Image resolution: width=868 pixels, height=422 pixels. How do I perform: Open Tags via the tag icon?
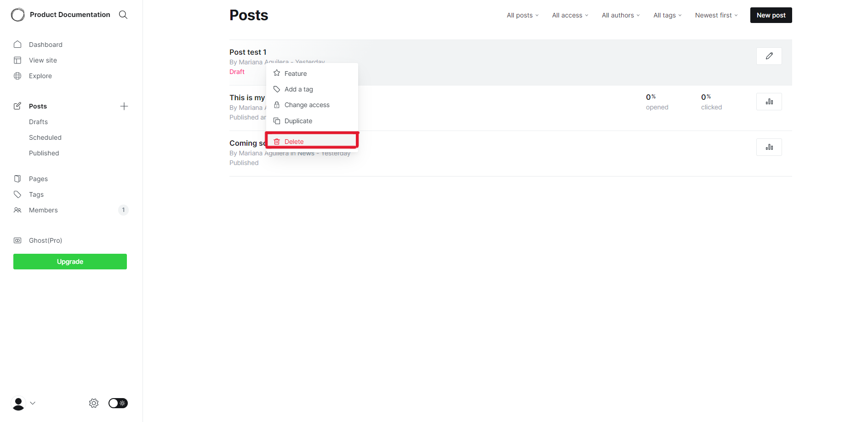click(17, 194)
